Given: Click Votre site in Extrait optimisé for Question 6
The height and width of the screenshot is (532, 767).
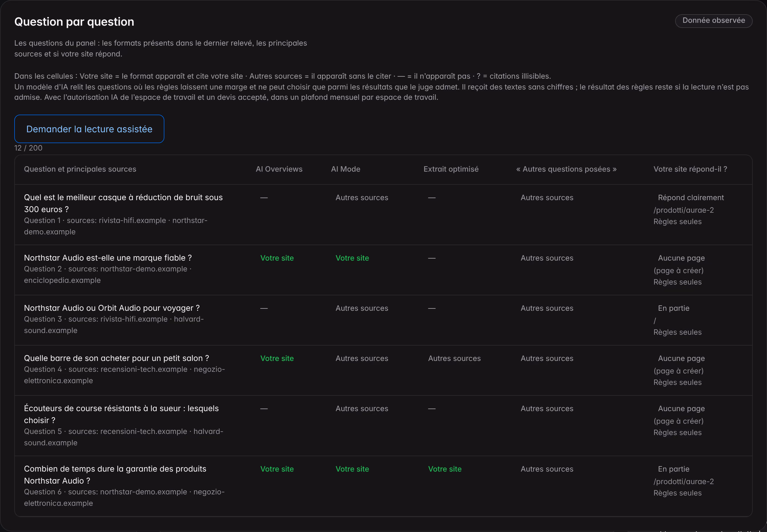Looking at the screenshot, I should (x=445, y=469).
